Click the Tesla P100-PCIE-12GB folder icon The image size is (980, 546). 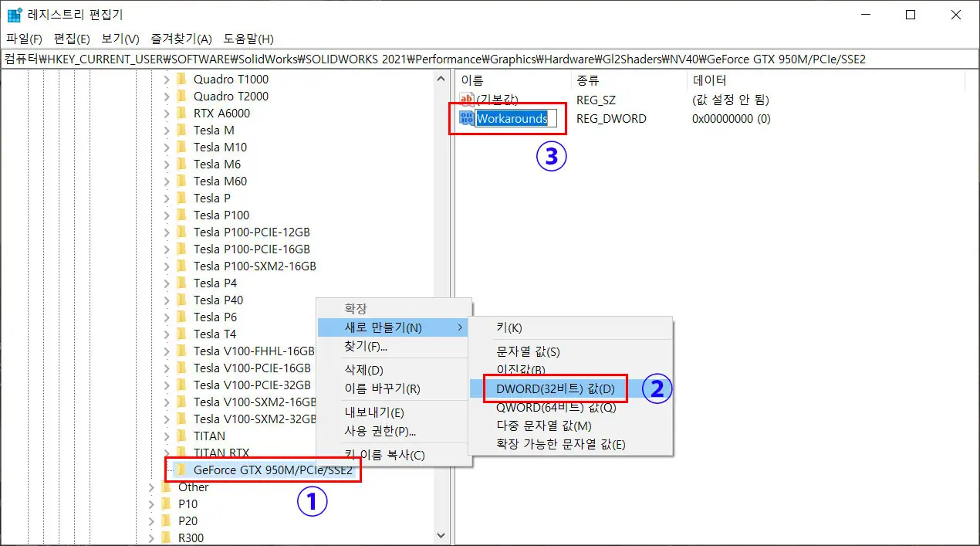[182, 232]
